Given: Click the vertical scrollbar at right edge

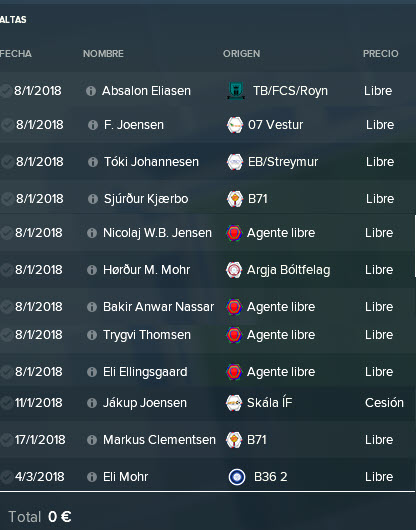Looking at the screenshot, I should (415, 246).
